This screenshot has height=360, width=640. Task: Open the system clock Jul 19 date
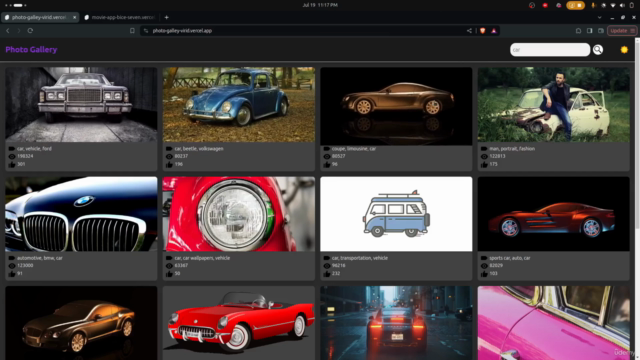click(x=320, y=5)
